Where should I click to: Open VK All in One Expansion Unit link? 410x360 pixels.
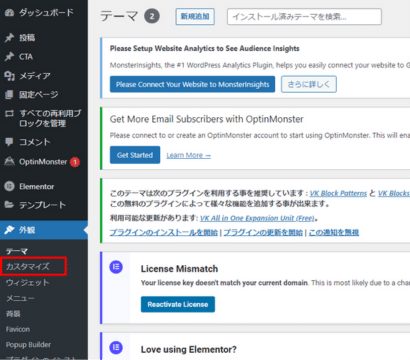click(257, 218)
